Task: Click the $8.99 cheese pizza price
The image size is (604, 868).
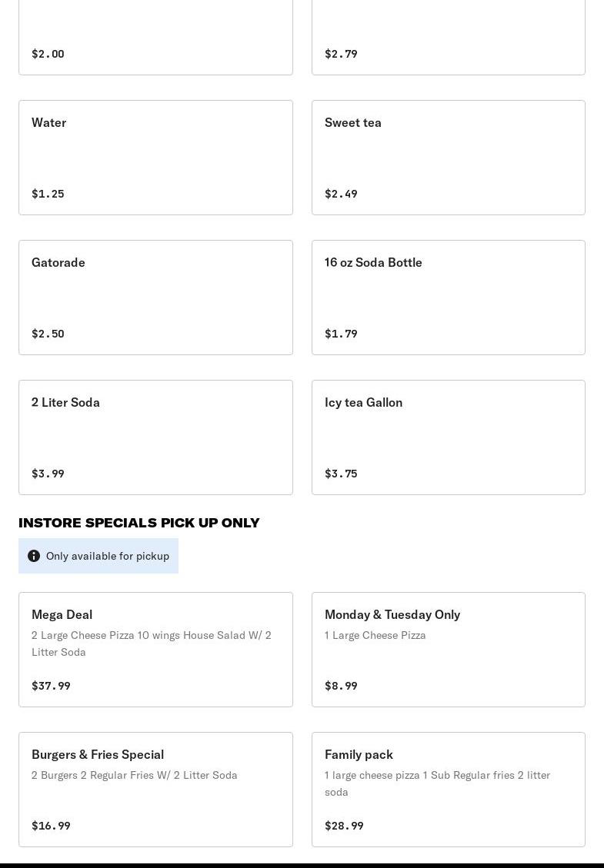Action: [x=341, y=686]
